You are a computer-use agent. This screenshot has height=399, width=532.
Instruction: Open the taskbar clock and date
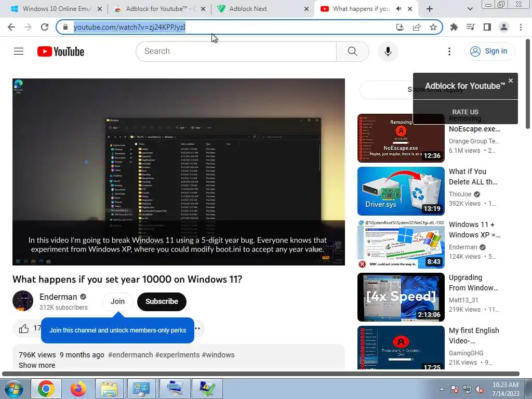(x=506, y=389)
